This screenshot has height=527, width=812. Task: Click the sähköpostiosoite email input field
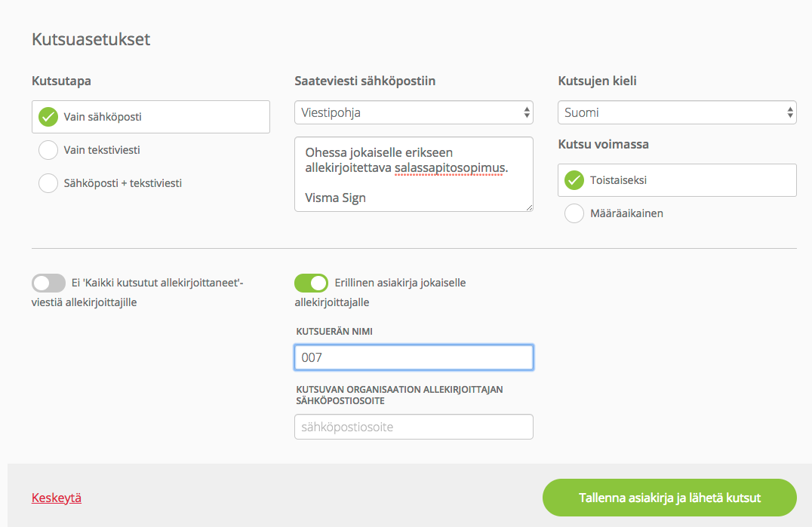coord(414,427)
